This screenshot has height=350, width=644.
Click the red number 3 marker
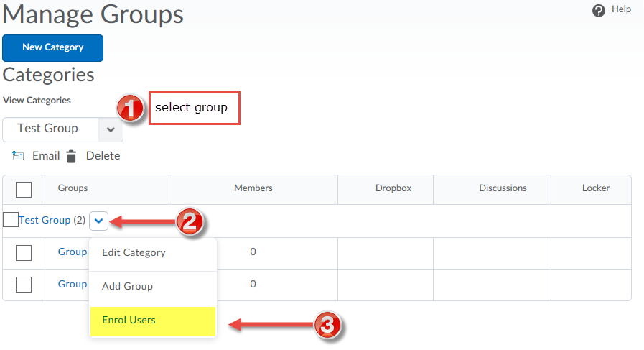(327, 326)
